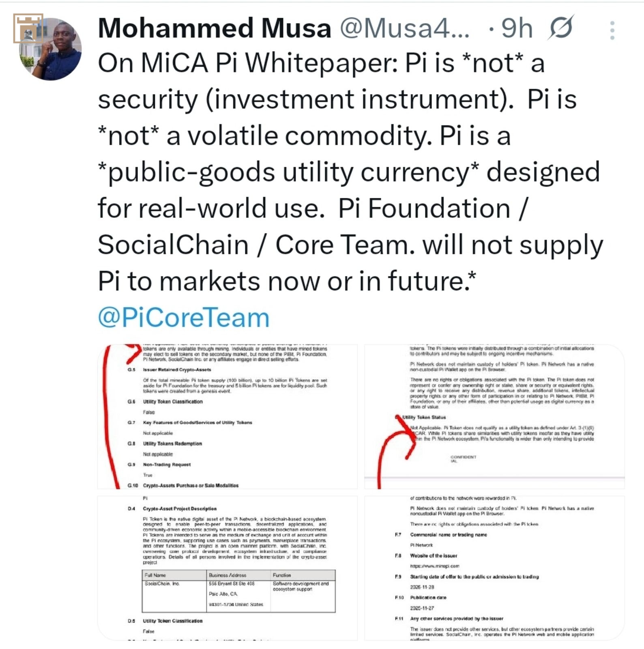Viewport: 644px width, 649px height.
Task: Click the G.10 Crypto-Assets Purchase or Sale Modalities heading
Action: tap(190, 485)
